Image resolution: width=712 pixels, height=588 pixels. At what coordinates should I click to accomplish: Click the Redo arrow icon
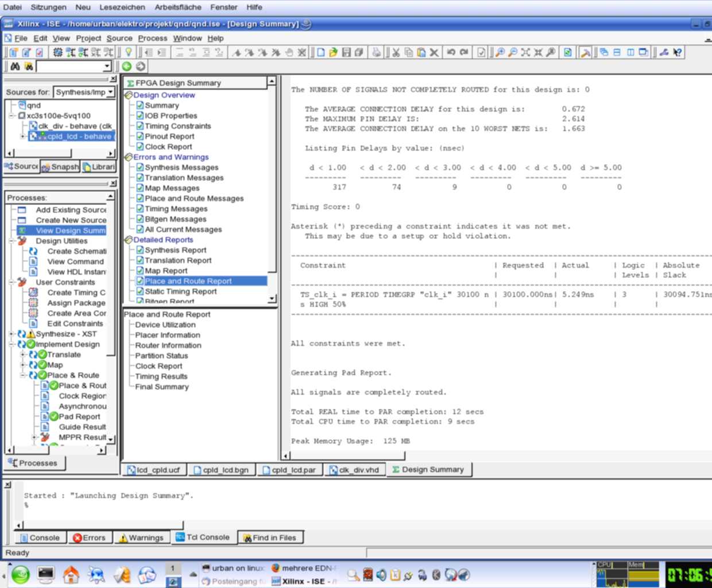(x=463, y=52)
